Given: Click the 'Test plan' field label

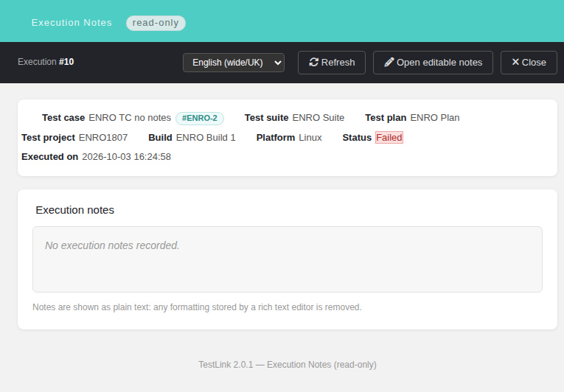Looking at the screenshot, I should pos(386,118).
